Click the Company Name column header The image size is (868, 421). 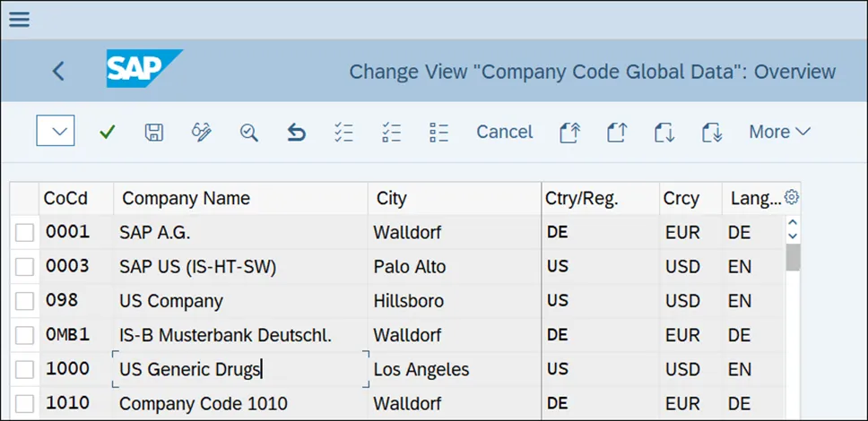click(186, 198)
